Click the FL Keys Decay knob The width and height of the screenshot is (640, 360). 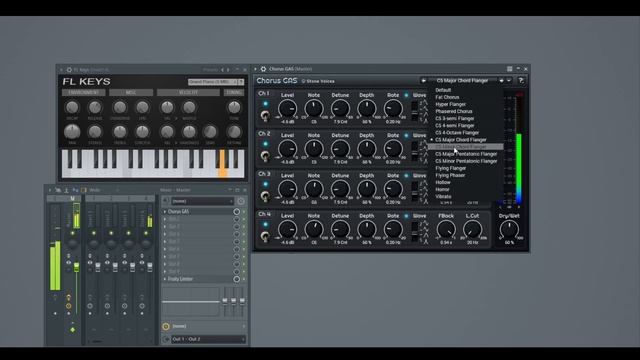[x=72, y=107]
